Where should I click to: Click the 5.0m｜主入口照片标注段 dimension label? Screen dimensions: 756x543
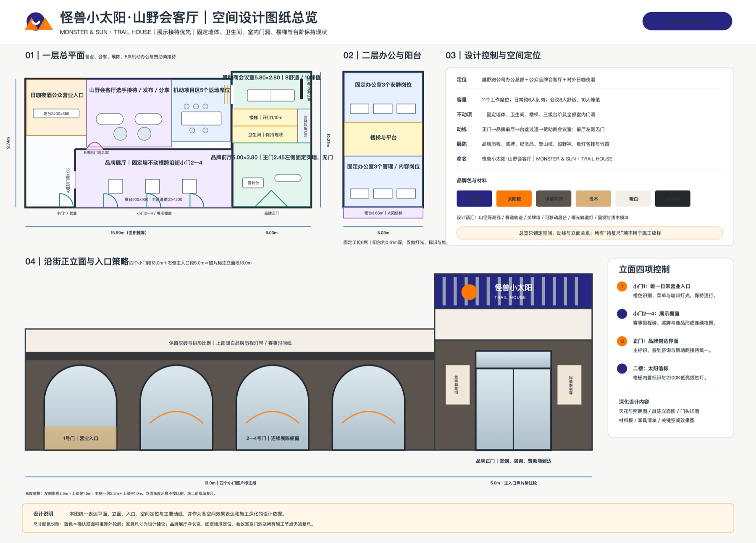point(513,483)
